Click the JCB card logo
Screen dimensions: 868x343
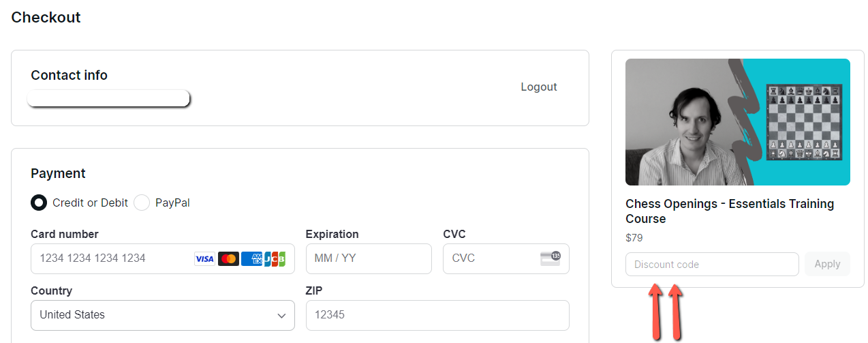(x=275, y=259)
